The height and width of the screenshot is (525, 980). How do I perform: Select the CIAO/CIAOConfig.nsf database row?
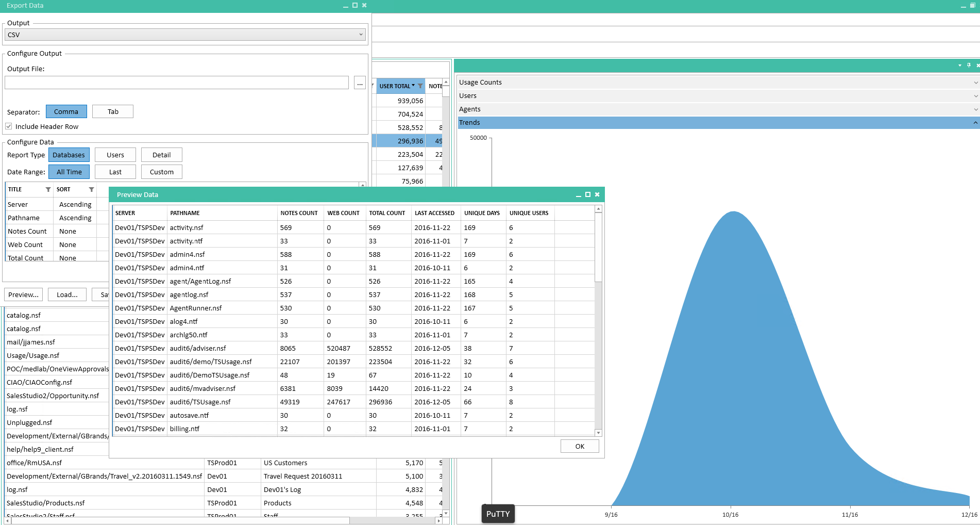(57, 382)
